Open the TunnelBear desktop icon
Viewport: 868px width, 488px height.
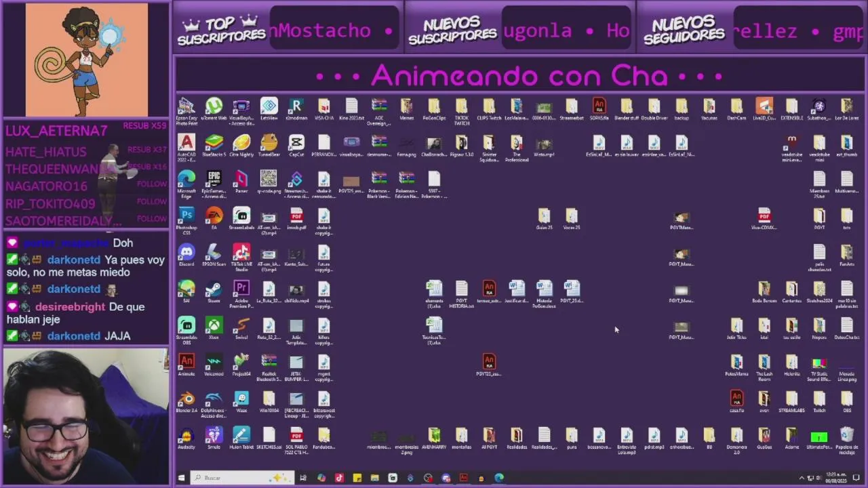point(269,146)
